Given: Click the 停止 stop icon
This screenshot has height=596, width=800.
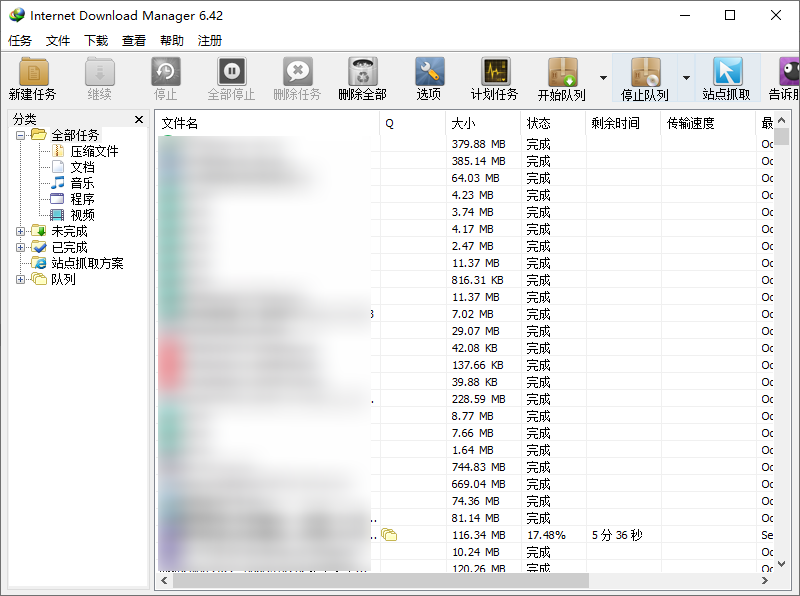Looking at the screenshot, I should click(166, 71).
